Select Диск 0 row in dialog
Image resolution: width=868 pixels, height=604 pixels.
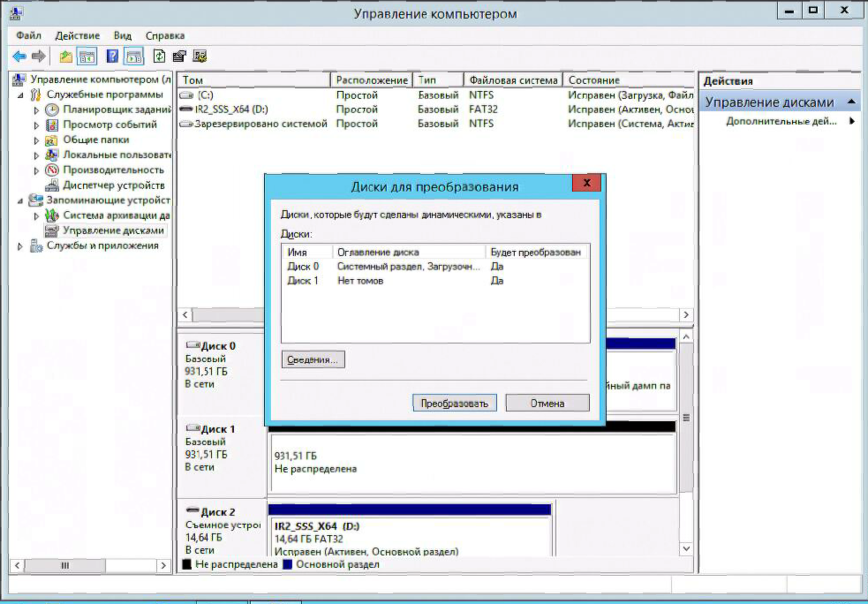[x=435, y=267]
